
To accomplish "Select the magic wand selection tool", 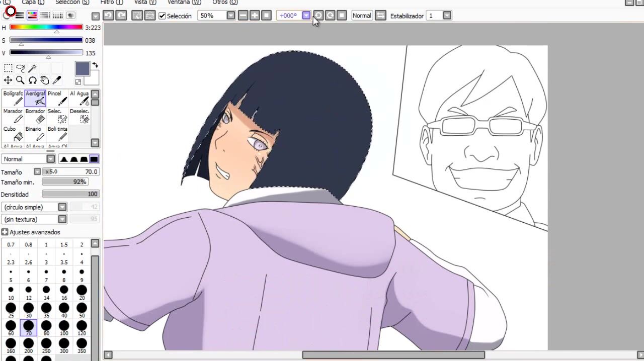I will [32, 68].
